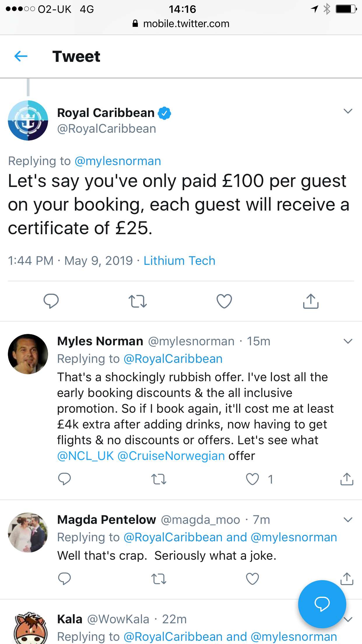This screenshot has width=362, height=644.
Task: Retweet Magda Pentelow's tweet
Action: (159, 579)
